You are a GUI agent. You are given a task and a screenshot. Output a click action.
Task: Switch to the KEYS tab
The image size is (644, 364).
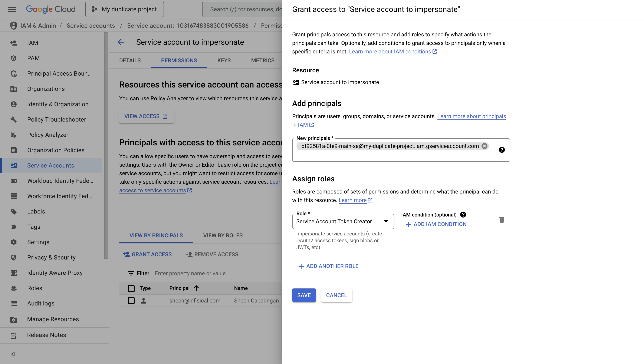coord(224,60)
